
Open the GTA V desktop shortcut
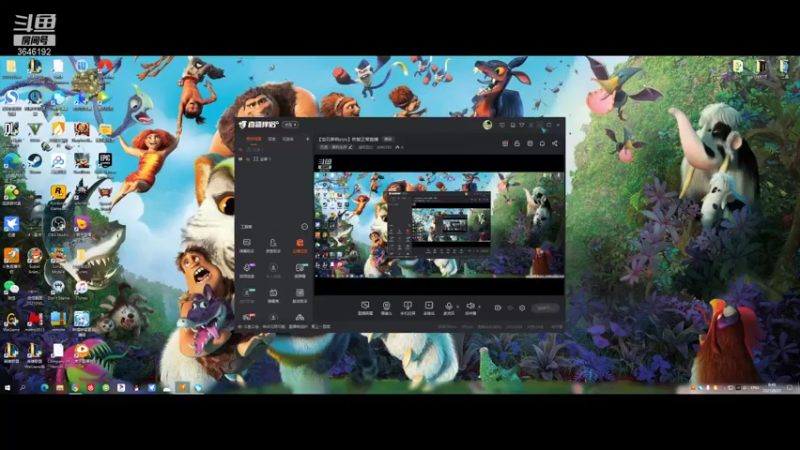point(35,131)
